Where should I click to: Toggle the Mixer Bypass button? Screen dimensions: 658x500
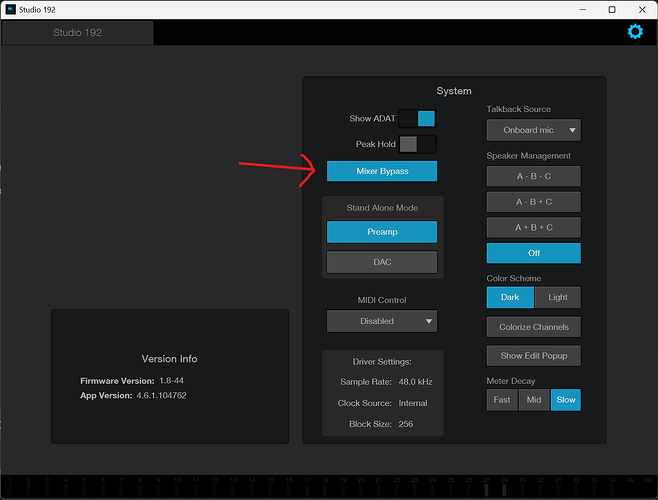coord(381,171)
